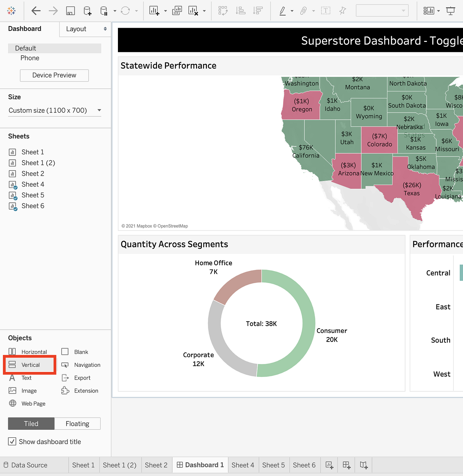Click the presentation mode icon

point(451,11)
